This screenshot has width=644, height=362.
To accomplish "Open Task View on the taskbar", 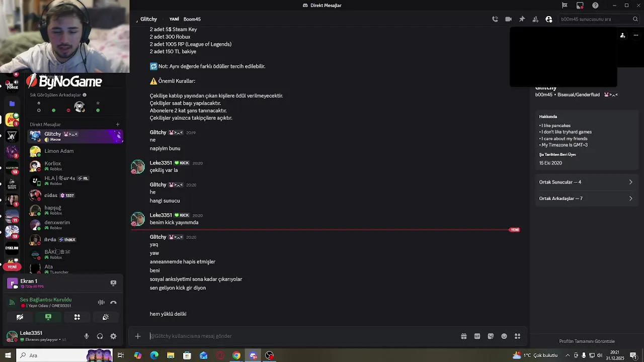I will pos(121,355).
